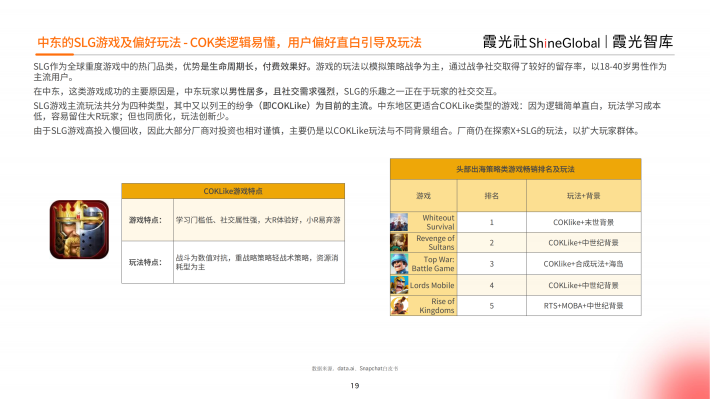Screen dimensions: 710x399
Task: Select the Whiteout Survival game icon
Action: 399,222
